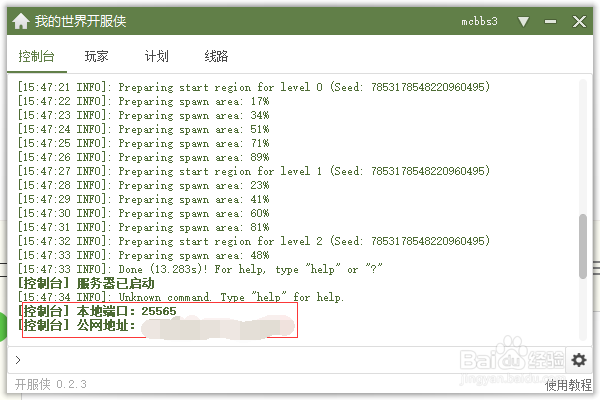Go to the 线路 tab
The height and width of the screenshot is (400, 600).
coord(216,57)
